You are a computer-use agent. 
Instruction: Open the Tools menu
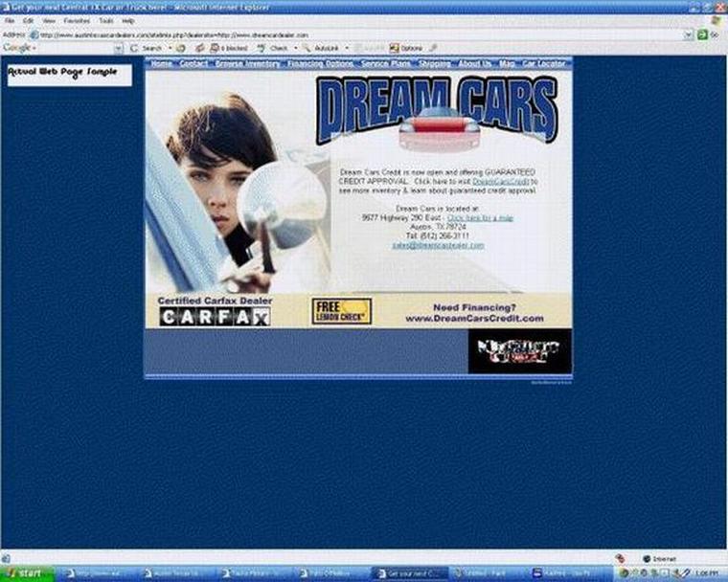pos(104,20)
